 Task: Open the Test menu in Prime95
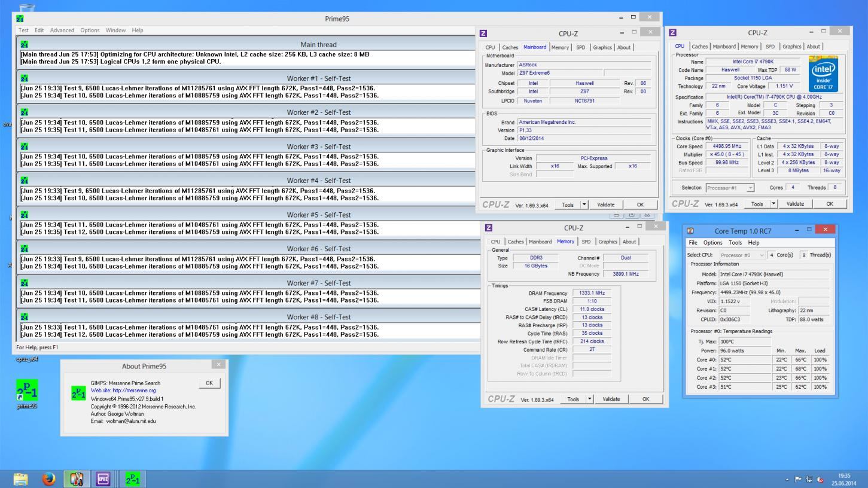coord(23,30)
